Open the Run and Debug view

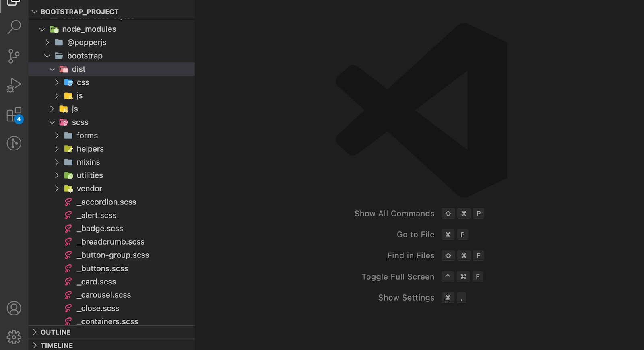(14, 85)
